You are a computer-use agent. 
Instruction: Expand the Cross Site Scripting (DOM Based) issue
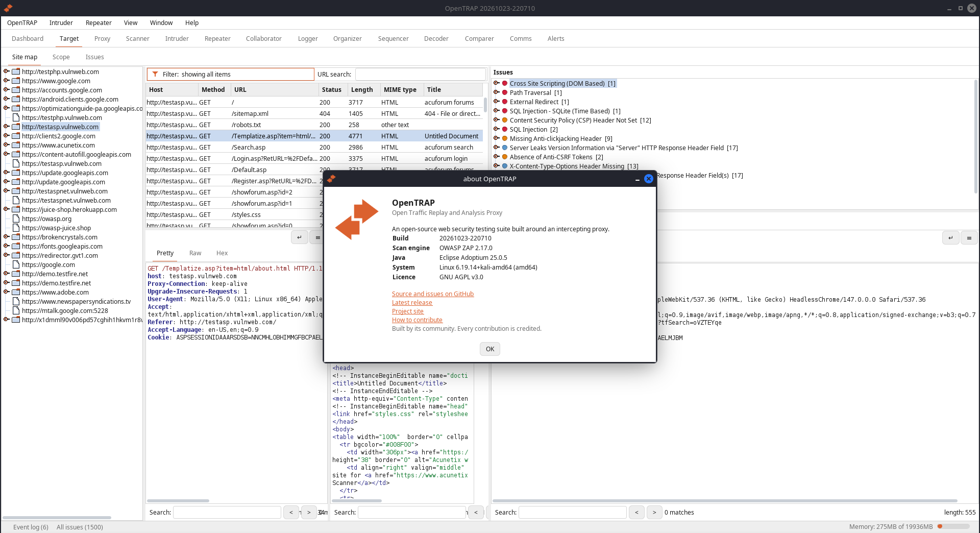click(x=496, y=83)
